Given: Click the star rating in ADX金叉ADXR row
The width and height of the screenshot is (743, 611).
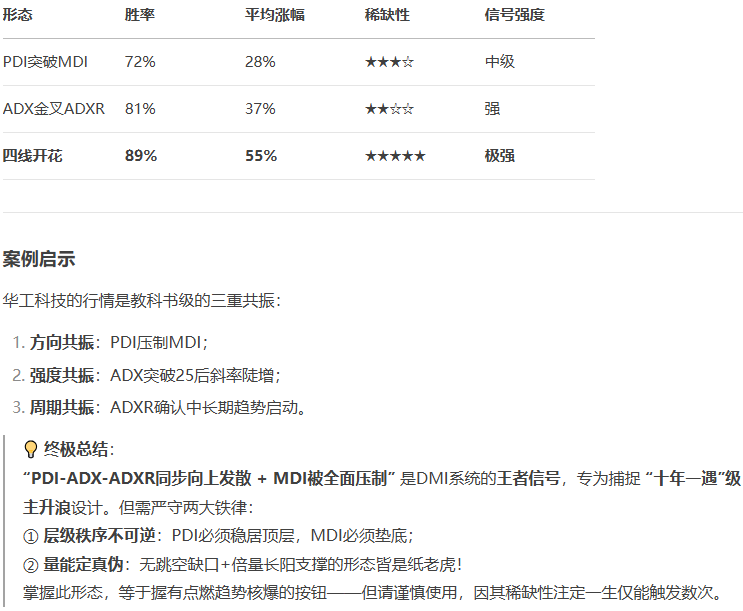Looking at the screenshot, I should pyautogui.click(x=389, y=109).
